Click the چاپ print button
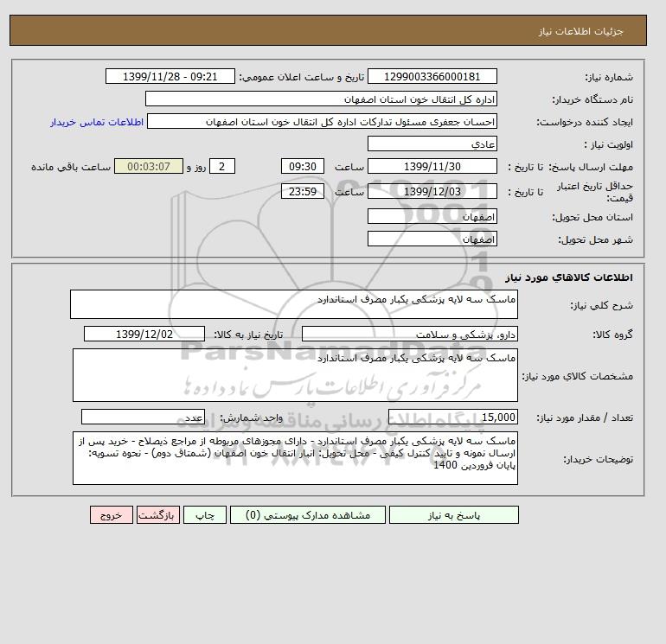The image size is (666, 644). tap(205, 515)
